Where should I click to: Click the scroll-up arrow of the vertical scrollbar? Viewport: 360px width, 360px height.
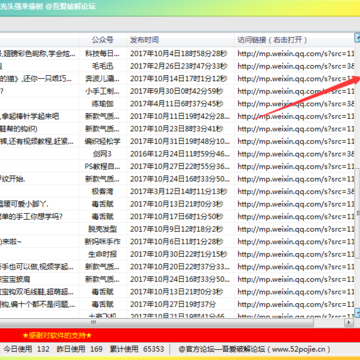pos(357,38)
